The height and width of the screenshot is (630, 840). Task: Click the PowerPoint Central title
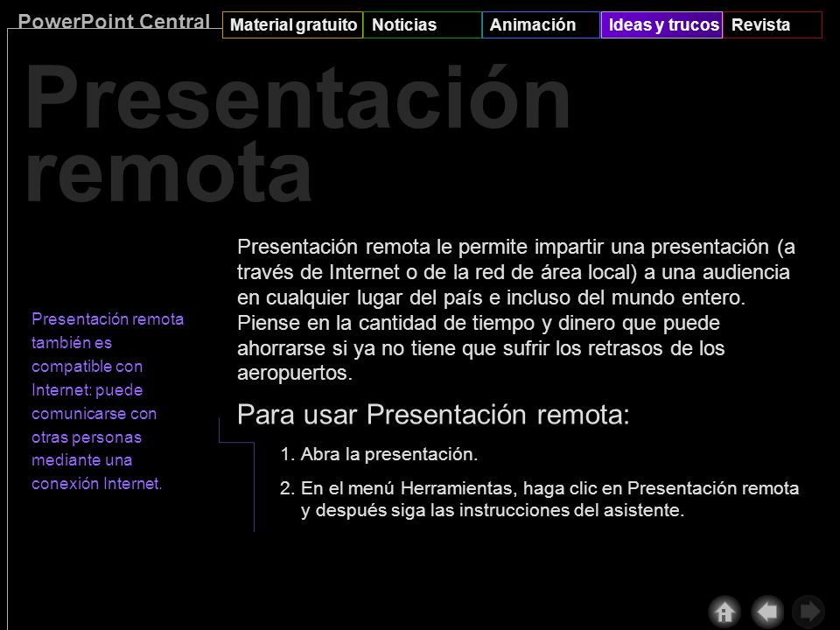point(114,21)
